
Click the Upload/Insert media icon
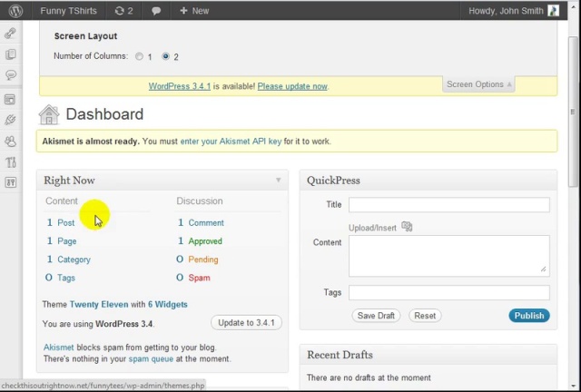[407, 226]
